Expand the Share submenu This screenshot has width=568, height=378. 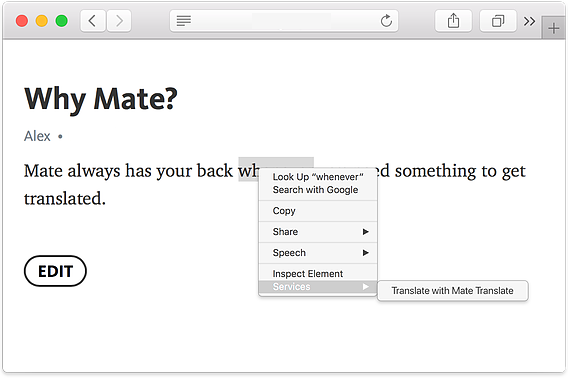tap(318, 232)
